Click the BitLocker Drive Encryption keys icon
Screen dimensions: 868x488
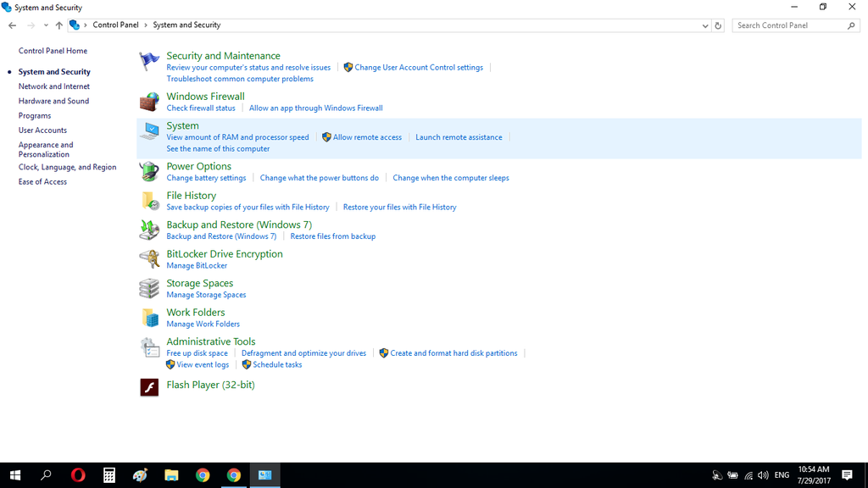(149, 259)
